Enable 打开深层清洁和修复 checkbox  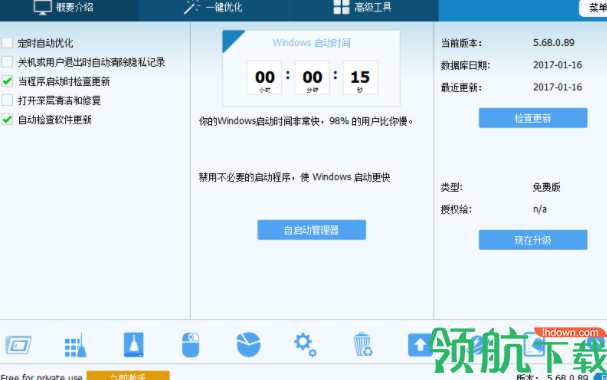click(7, 101)
